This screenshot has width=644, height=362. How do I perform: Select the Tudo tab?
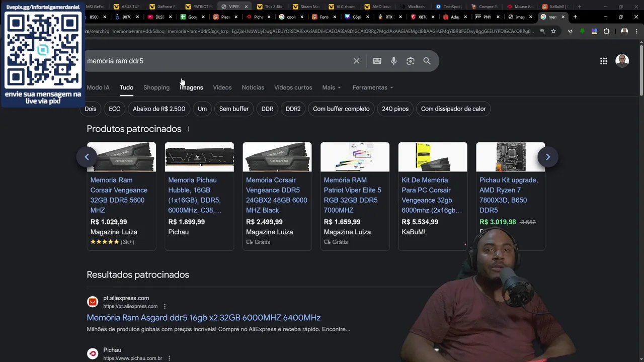click(126, 87)
